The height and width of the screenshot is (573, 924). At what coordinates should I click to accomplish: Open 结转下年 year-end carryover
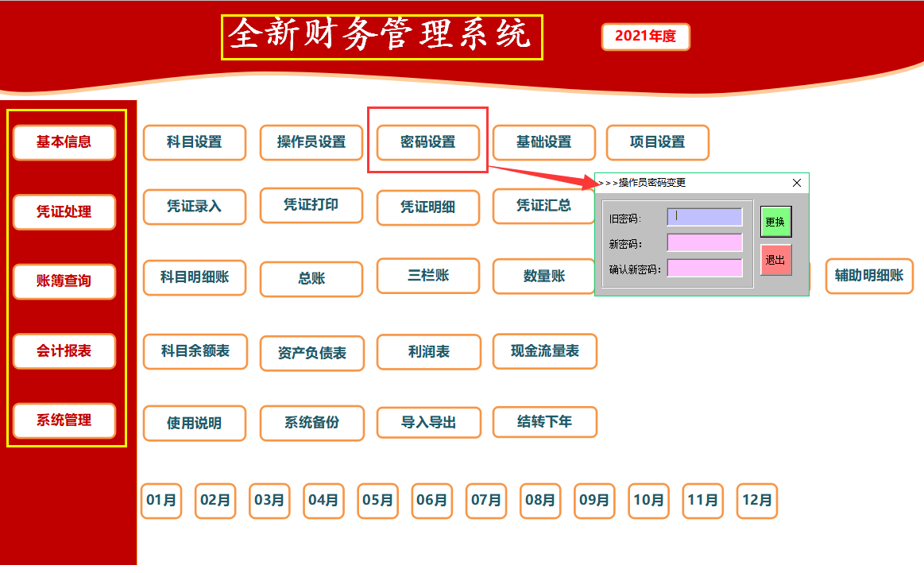pos(544,422)
